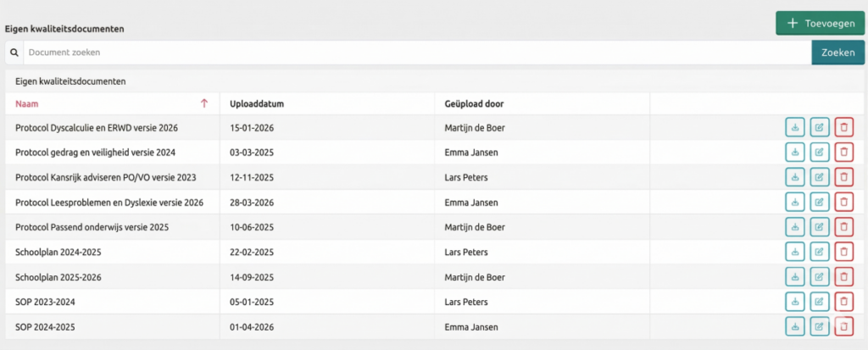The width and height of the screenshot is (868, 350).
Task: Delete the Schoolplan 2024-2025 entry
Action: [843, 252]
